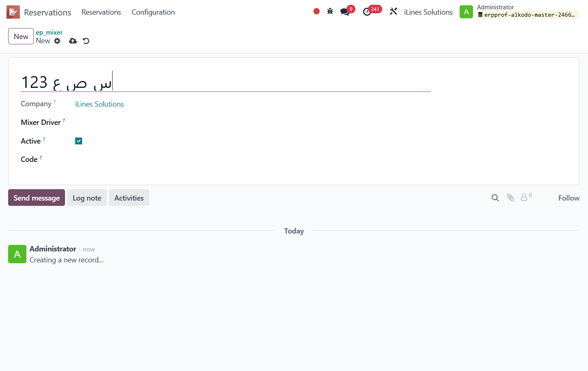Open the Reservations app home icon
The image size is (588, 371).
point(13,12)
